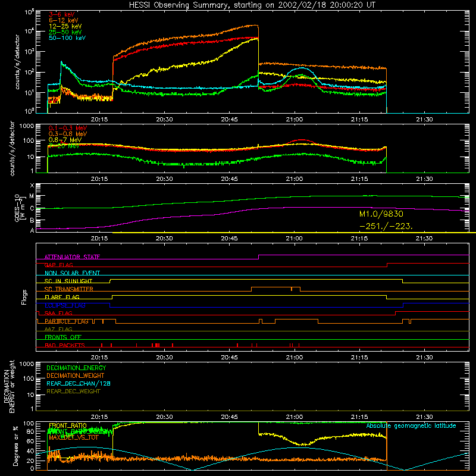
Task: Click the -251./-223. position annotation
Action: [386, 227]
